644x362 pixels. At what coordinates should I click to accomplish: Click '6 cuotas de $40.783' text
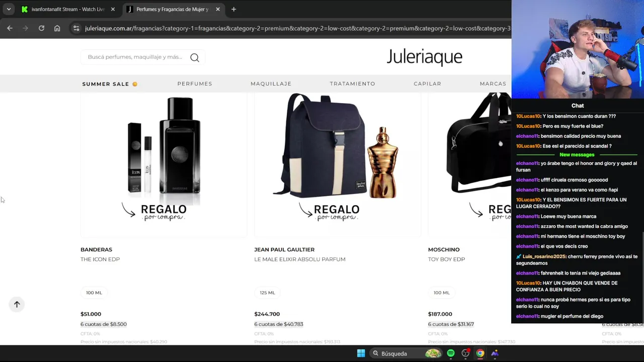279,324
